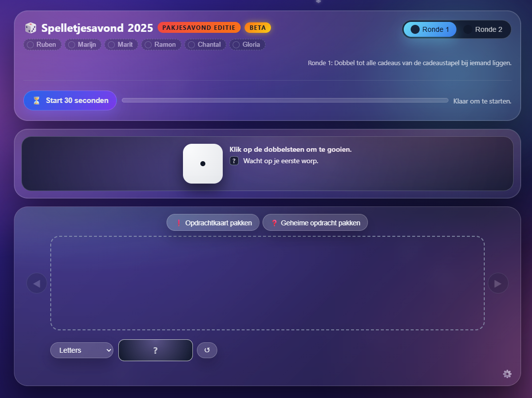Roll the white dice
This screenshot has height=398, width=532.
(203, 164)
